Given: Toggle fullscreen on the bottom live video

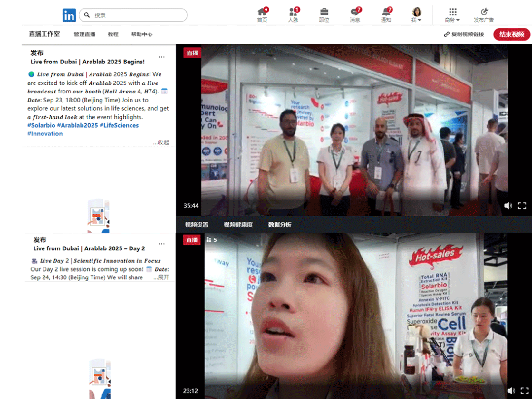Looking at the screenshot, I should 525,391.
